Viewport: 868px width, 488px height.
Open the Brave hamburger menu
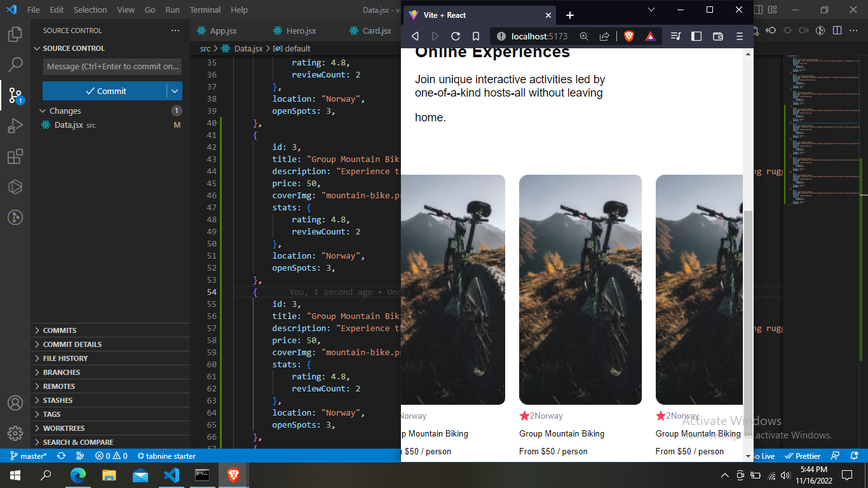740,36
